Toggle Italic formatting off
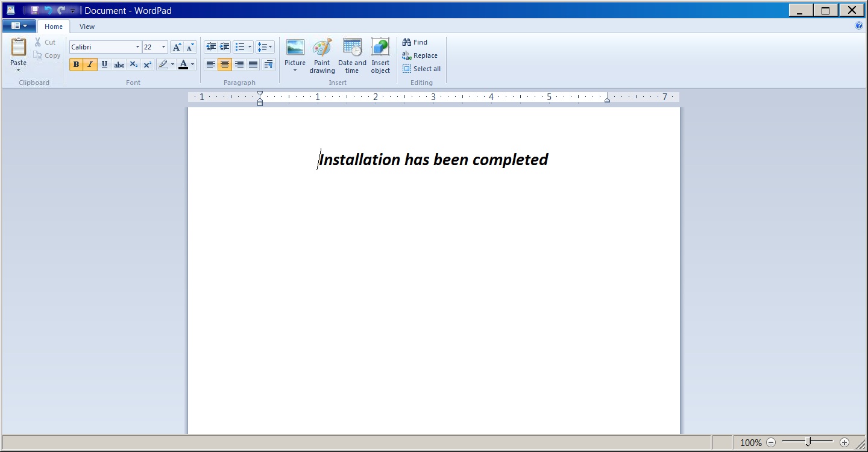 90,64
